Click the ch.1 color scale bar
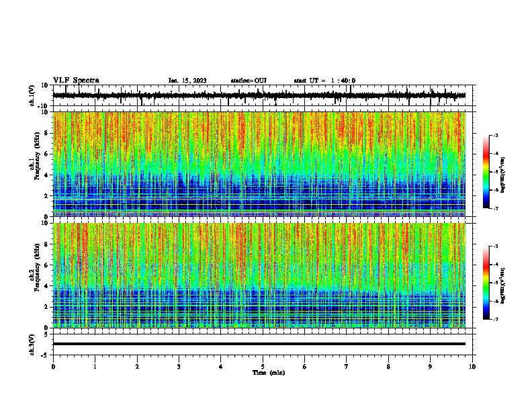 pos(486,172)
